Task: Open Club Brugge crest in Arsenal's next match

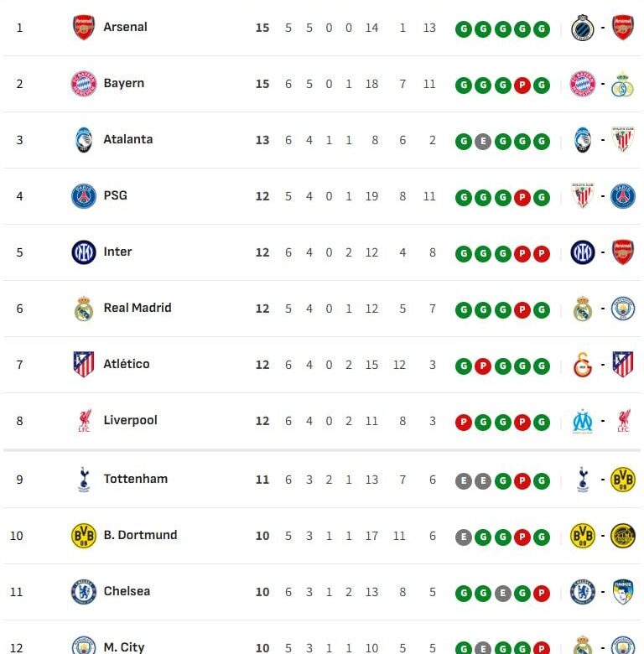Action: coord(583,28)
